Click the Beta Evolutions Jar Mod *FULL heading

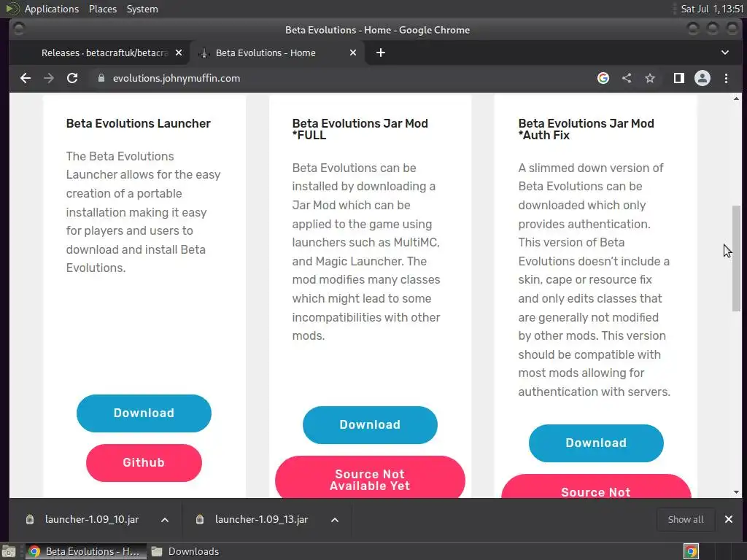coord(360,129)
